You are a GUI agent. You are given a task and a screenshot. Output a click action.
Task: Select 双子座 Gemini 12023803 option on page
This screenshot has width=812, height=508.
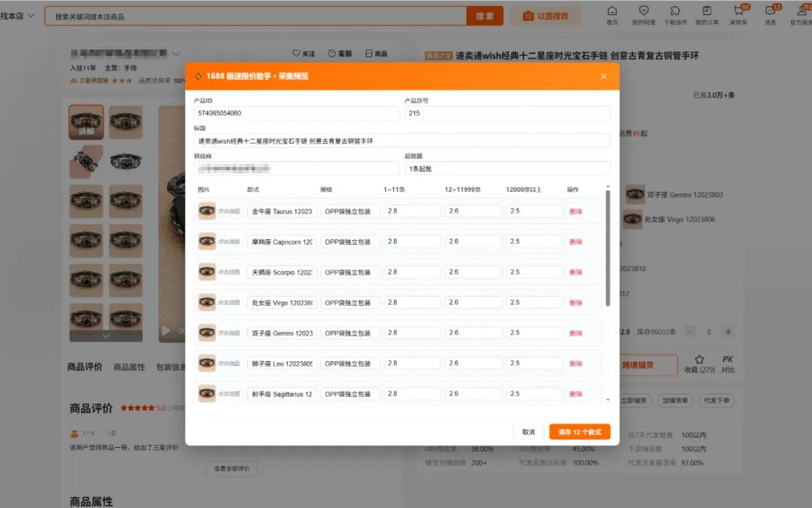click(674, 195)
